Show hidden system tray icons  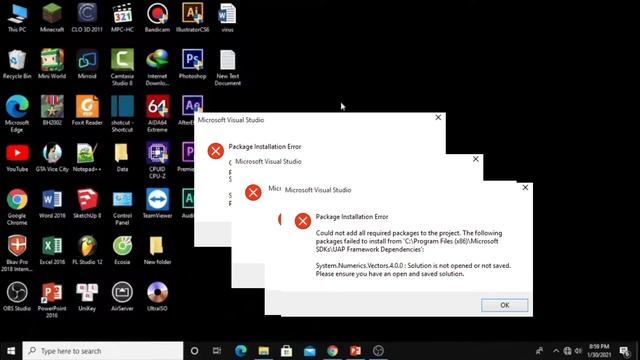556,351
